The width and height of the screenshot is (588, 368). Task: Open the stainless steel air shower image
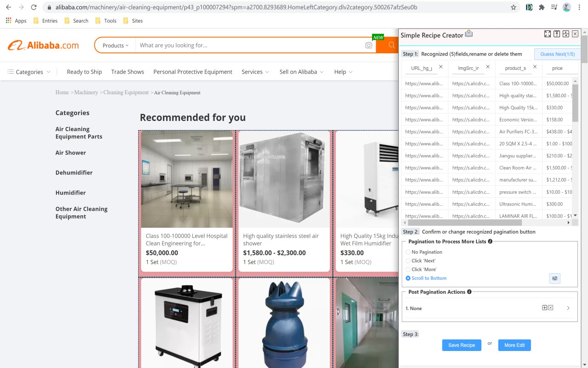284,179
